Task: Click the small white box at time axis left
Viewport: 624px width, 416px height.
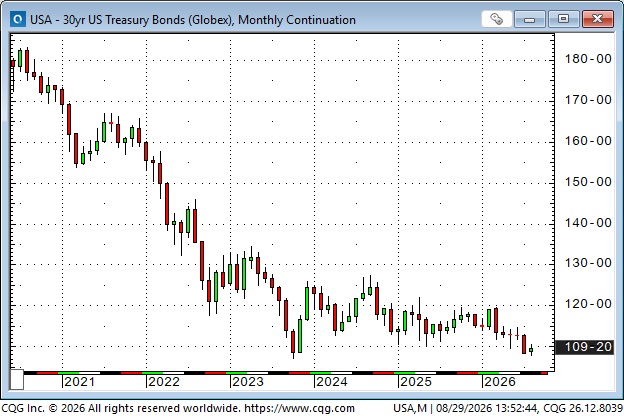Action: [x=17, y=380]
